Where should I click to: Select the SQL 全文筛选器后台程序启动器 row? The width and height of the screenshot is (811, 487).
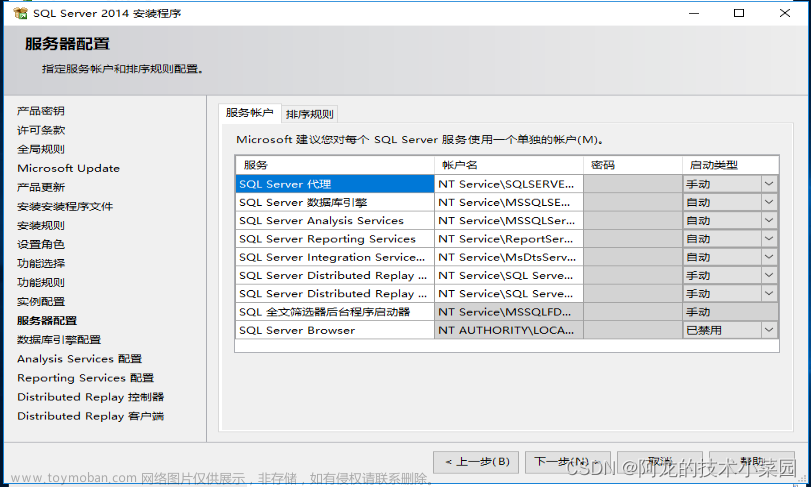click(x=335, y=312)
